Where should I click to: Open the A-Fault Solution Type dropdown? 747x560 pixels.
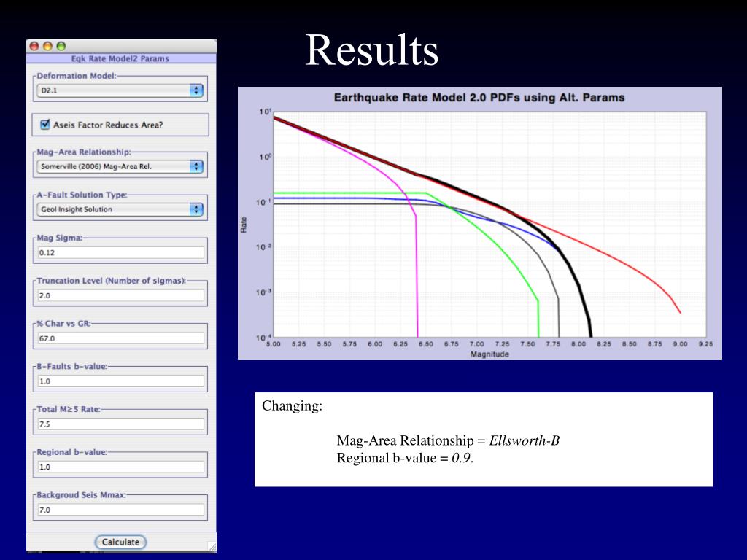[120, 209]
